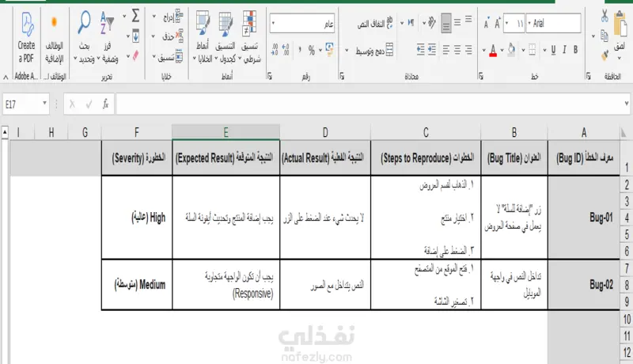
Task: Click the Copy icon in the clipboard group
Action: [605, 36]
